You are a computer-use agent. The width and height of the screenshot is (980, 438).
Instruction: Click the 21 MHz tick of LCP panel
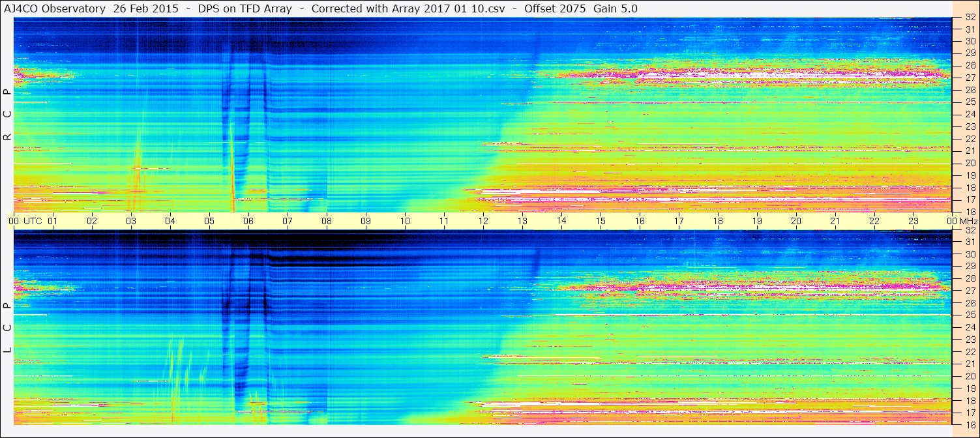pyautogui.click(x=970, y=364)
